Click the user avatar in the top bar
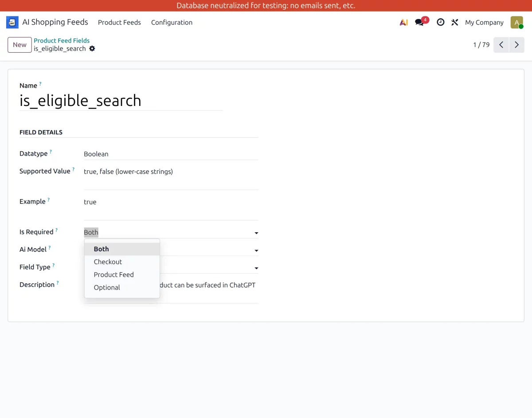Screen dimensions: 532x418 pyautogui.click(x=516, y=22)
